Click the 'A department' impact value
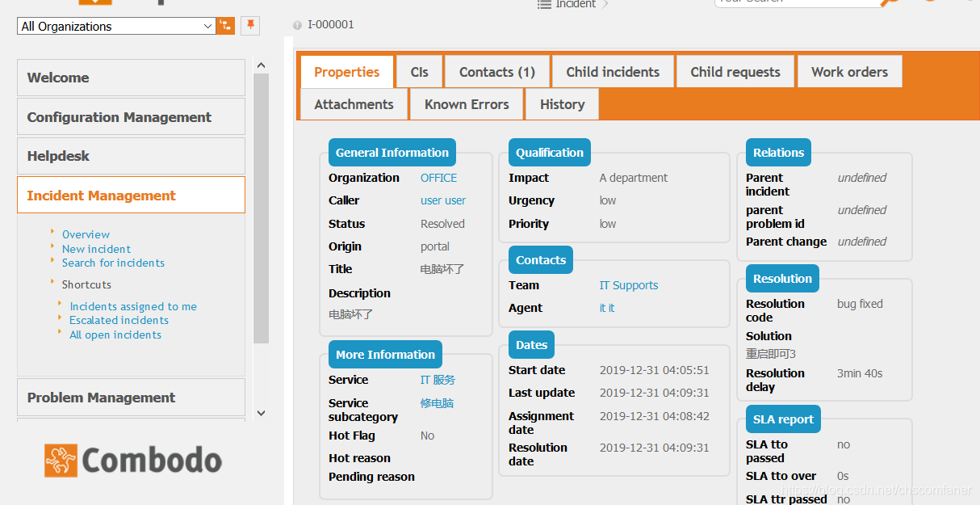Screen dimensions: 980x505 (x=634, y=178)
